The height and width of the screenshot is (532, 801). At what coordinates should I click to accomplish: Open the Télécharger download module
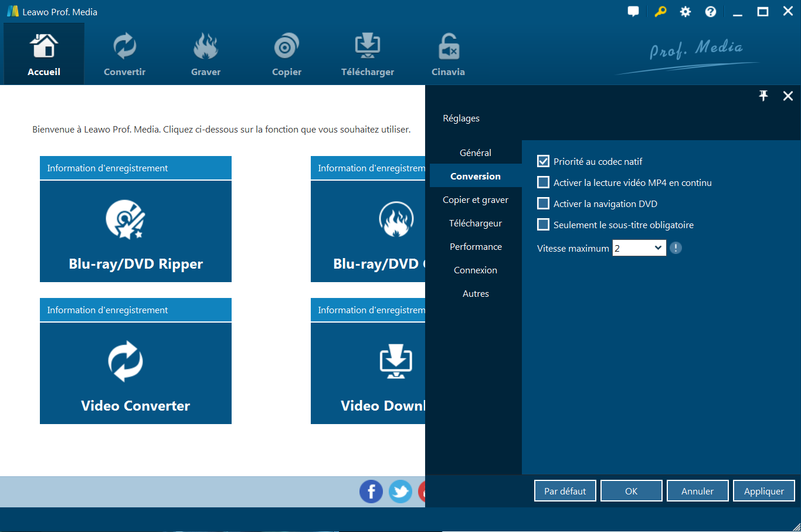[368, 55]
